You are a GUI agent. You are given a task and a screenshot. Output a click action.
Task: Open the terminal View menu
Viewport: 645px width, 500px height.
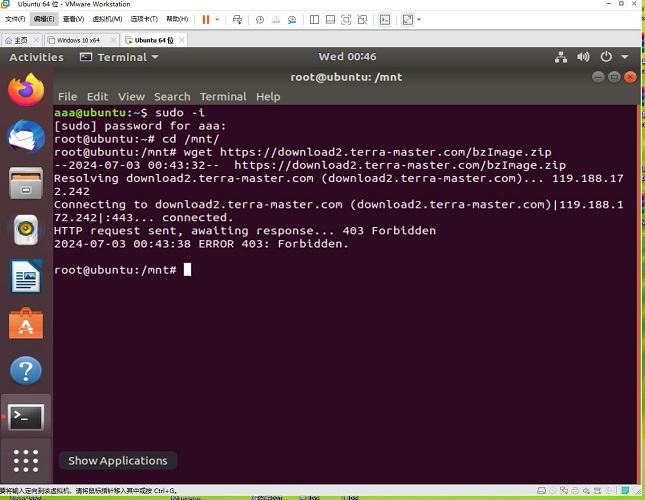(x=131, y=97)
